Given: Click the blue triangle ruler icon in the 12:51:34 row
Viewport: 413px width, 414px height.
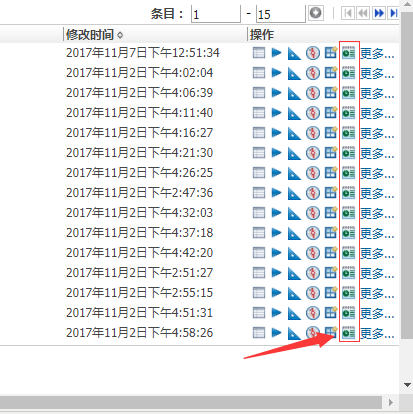Looking at the screenshot, I should [x=294, y=53].
